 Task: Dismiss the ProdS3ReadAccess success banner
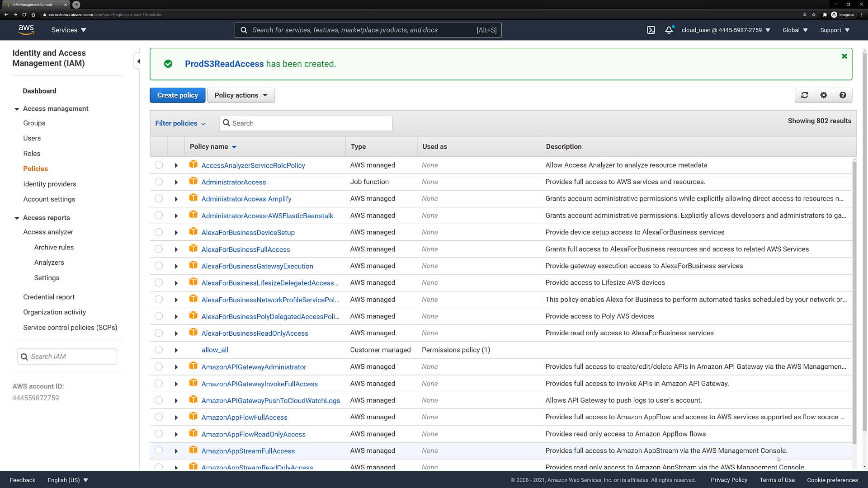click(x=844, y=56)
